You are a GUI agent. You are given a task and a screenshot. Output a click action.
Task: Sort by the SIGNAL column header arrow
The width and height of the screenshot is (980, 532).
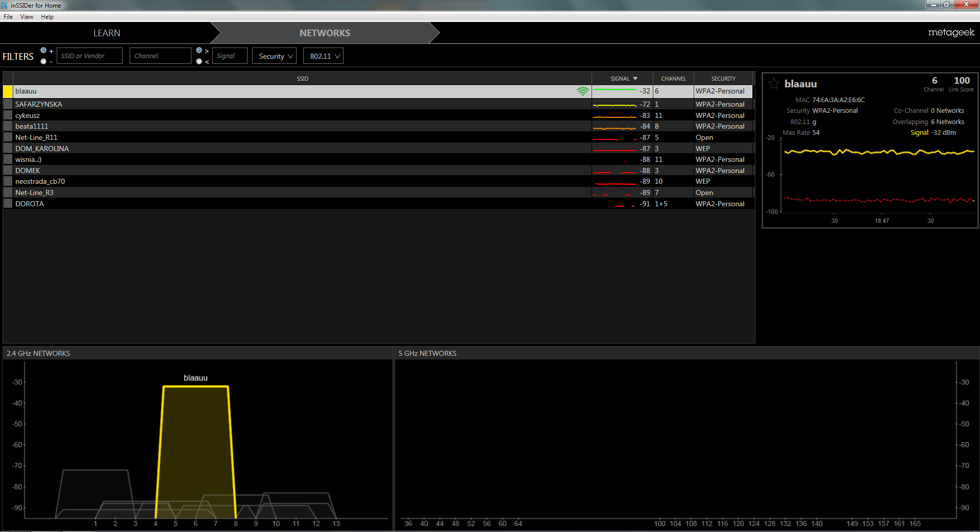[x=635, y=79]
